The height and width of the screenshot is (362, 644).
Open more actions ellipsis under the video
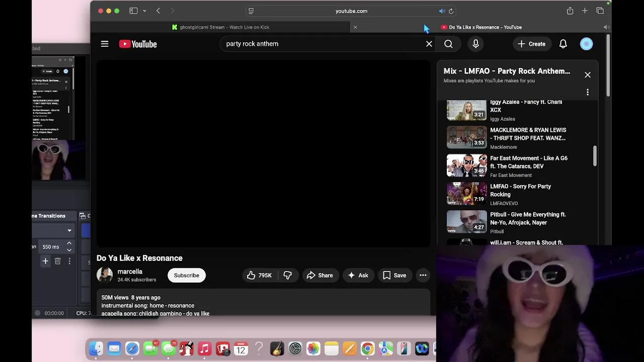[423, 275]
